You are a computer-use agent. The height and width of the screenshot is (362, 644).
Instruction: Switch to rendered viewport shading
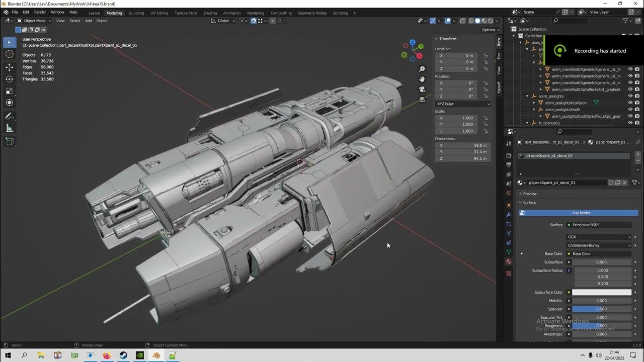(491, 21)
